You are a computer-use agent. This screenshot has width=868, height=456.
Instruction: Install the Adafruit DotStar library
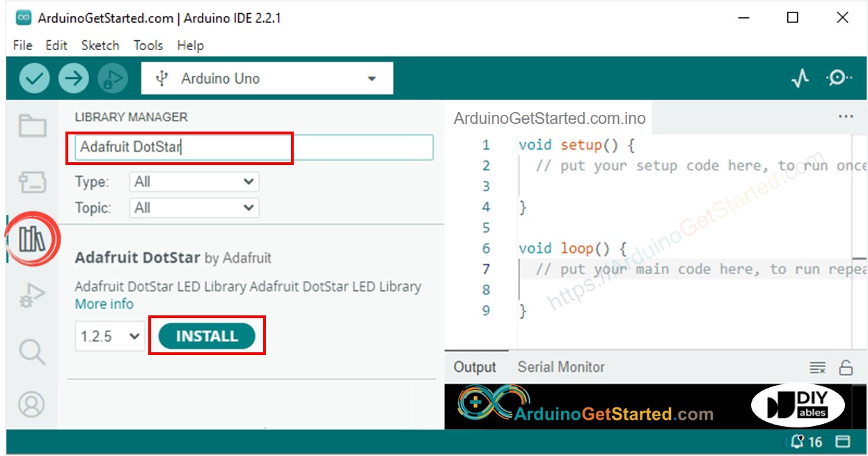tap(207, 336)
